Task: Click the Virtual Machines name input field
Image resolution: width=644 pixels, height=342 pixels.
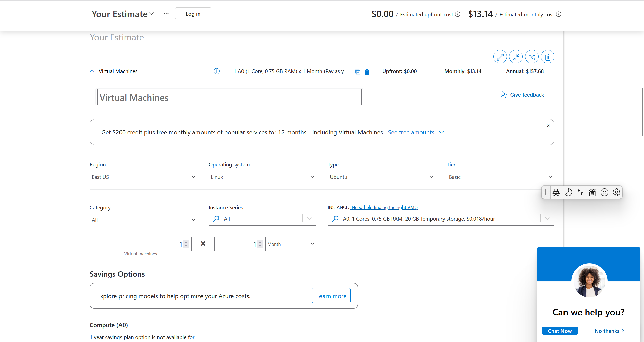Action: [229, 97]
